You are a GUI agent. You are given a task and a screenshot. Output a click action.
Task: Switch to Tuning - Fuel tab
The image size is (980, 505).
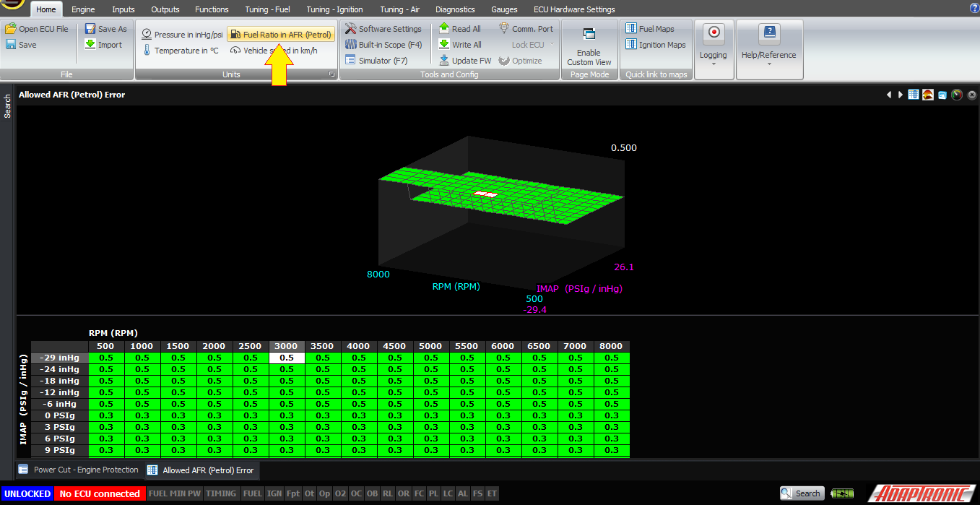coord(267,9)
